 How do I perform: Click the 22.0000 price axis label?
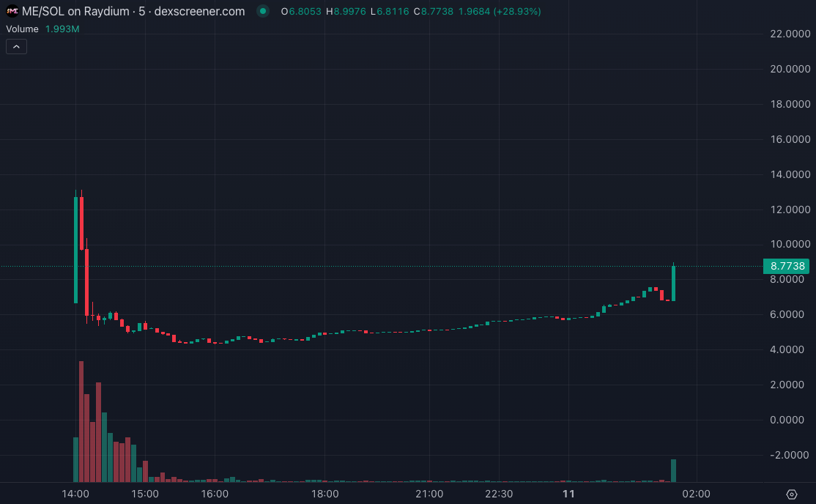tap(790, 34)
